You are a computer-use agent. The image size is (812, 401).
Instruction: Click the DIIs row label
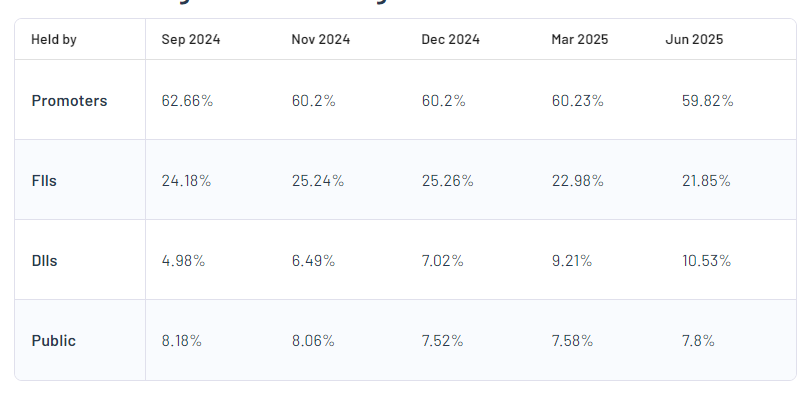point(45,261)
